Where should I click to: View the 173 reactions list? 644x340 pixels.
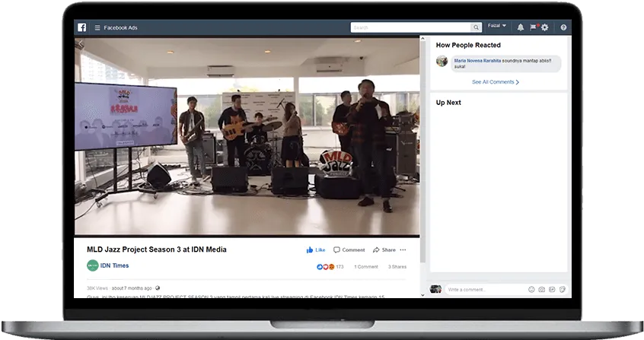tap(330, 267)
